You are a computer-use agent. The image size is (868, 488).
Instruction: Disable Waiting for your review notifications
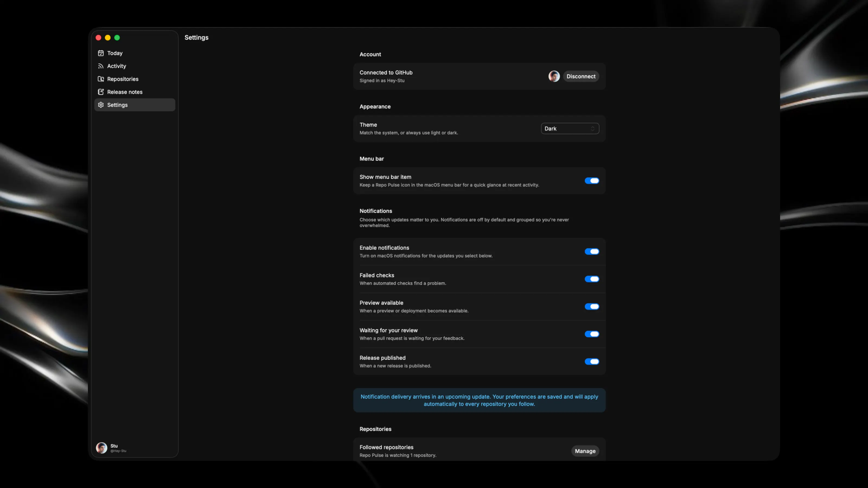tap(592, 334)
